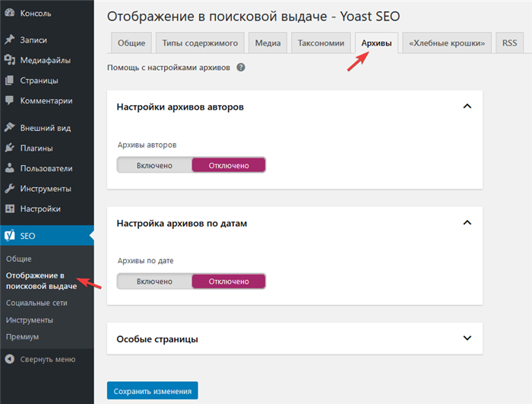Open the archive settings help question icon
Viewport: 532px width, 404px height.
point(241,67)
